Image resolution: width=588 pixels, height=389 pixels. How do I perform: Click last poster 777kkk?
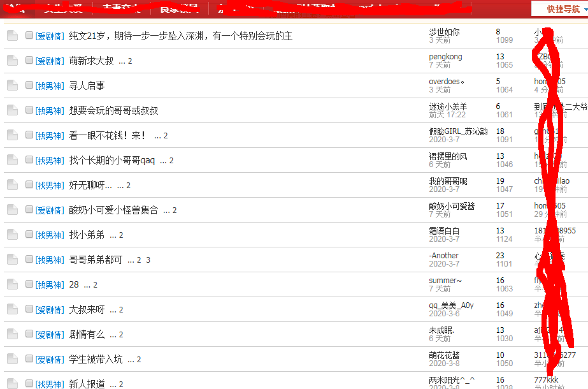coord(547,380)
